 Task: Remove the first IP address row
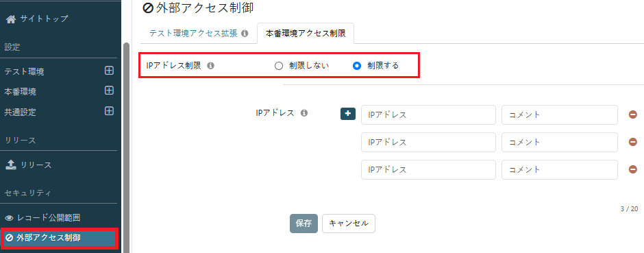pos(633,115)
